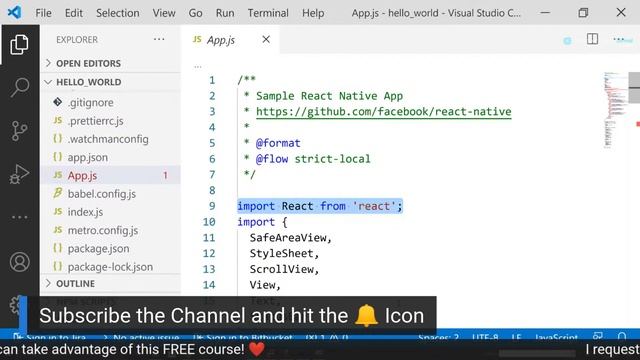This screenshot has width=640, height=360.
Task: Collapse the HELLO_WORLD folder section
Action: tap(111, 82)
